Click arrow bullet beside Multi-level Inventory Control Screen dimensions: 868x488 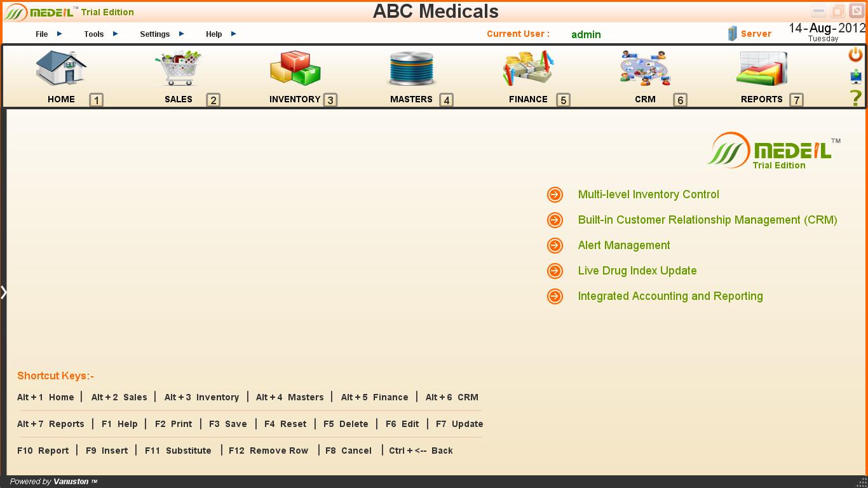click(x=555, y=194)
